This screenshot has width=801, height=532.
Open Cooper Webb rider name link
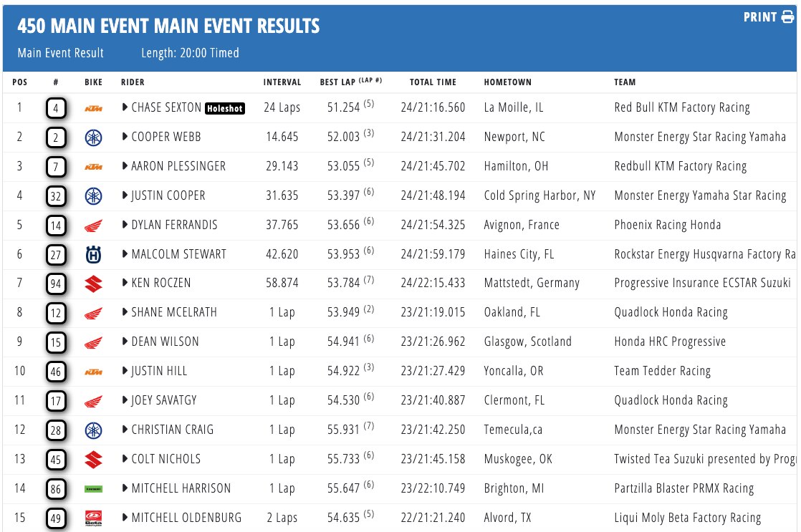click(166, 137)
